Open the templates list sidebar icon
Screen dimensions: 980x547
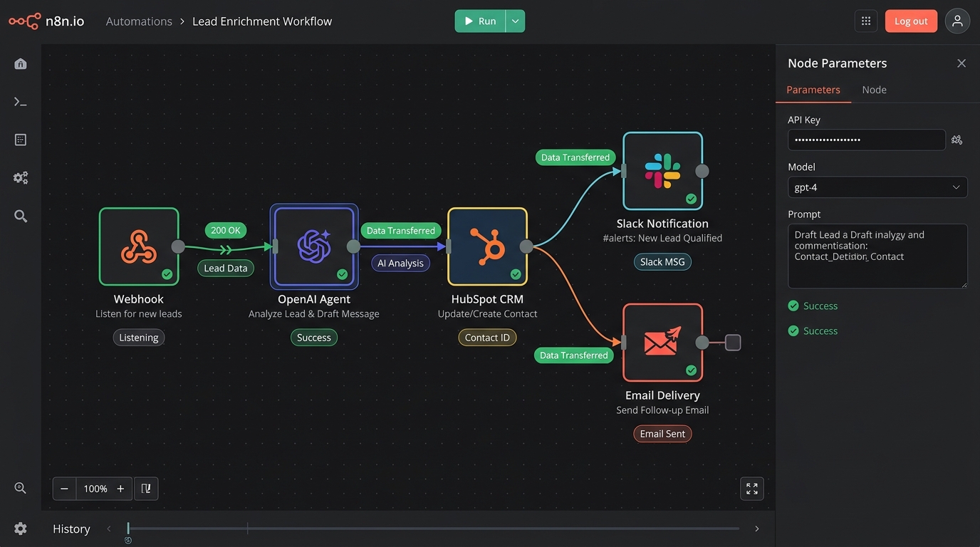(21, 140)
